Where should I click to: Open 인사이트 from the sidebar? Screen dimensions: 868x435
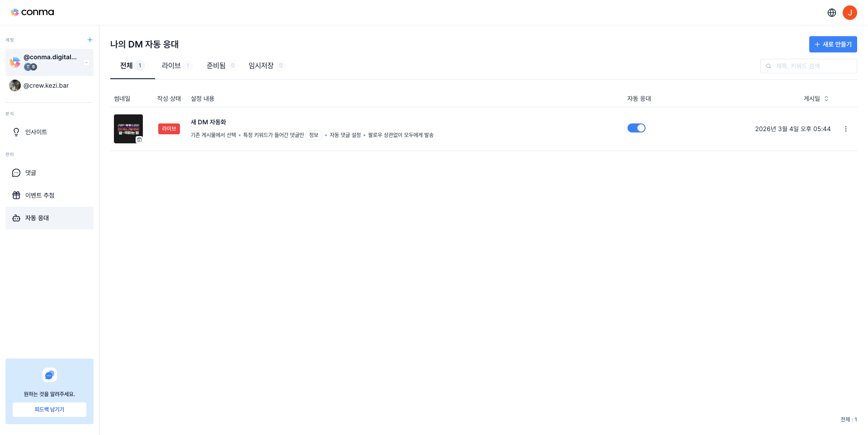coord(36,132)
